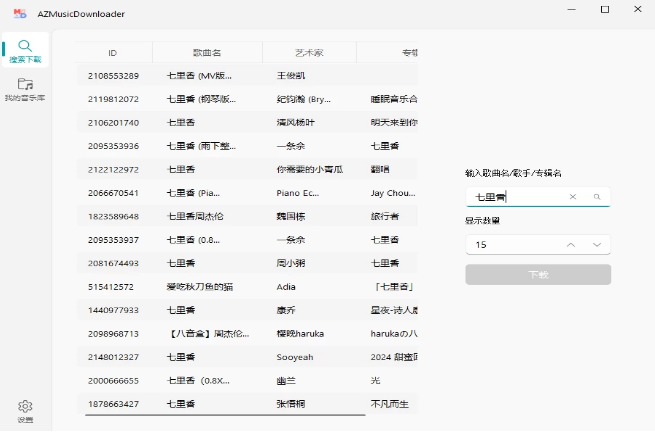
Task: Select row with ID 2000666655
Action: tap(247, 380)
